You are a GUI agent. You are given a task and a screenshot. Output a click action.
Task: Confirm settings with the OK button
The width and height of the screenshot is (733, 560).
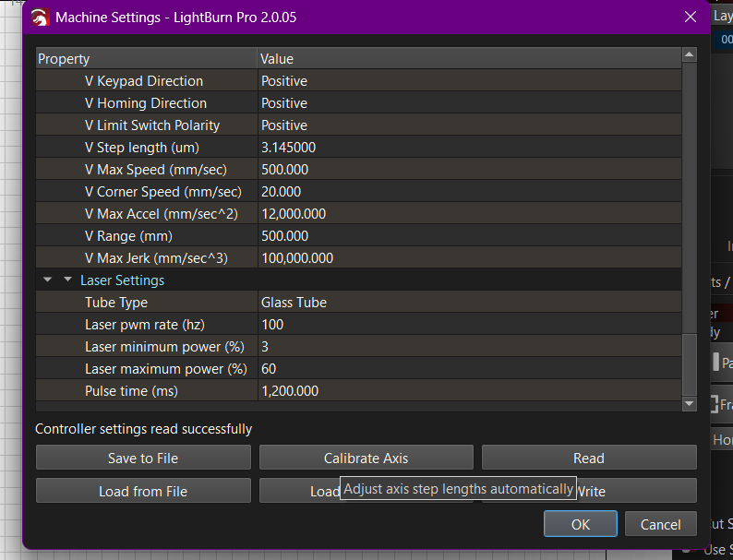pos(580,524)
